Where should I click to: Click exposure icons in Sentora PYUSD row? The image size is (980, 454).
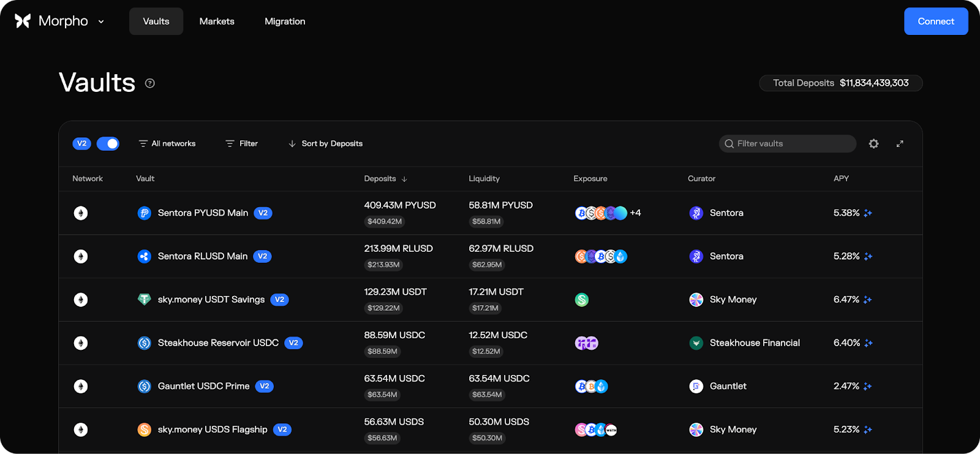(x=601, y=213)
